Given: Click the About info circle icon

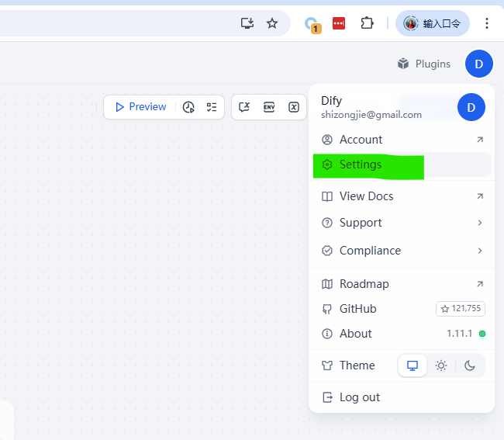Looking at the screenshot, I should (327, 334).
